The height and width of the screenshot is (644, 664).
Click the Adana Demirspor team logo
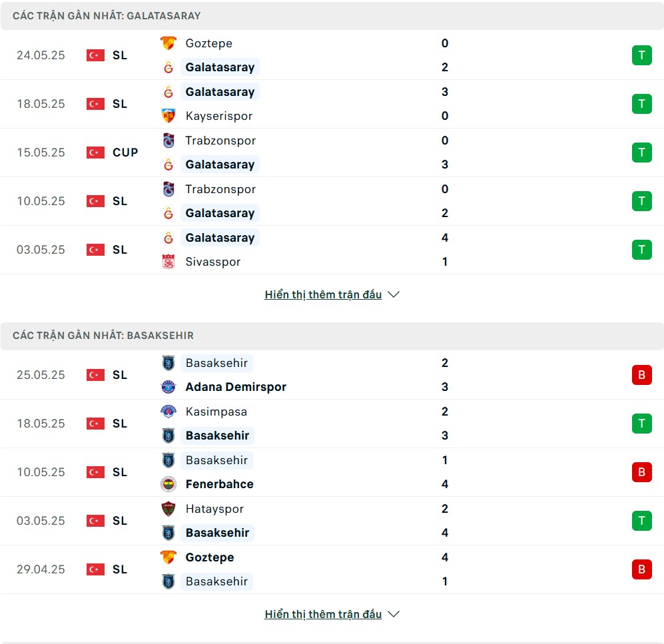coord(168,386)
